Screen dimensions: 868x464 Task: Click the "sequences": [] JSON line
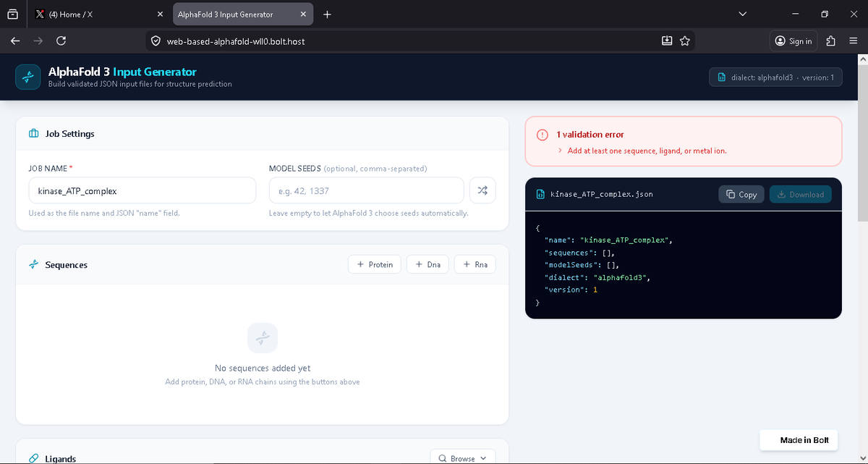pos(579,253)
